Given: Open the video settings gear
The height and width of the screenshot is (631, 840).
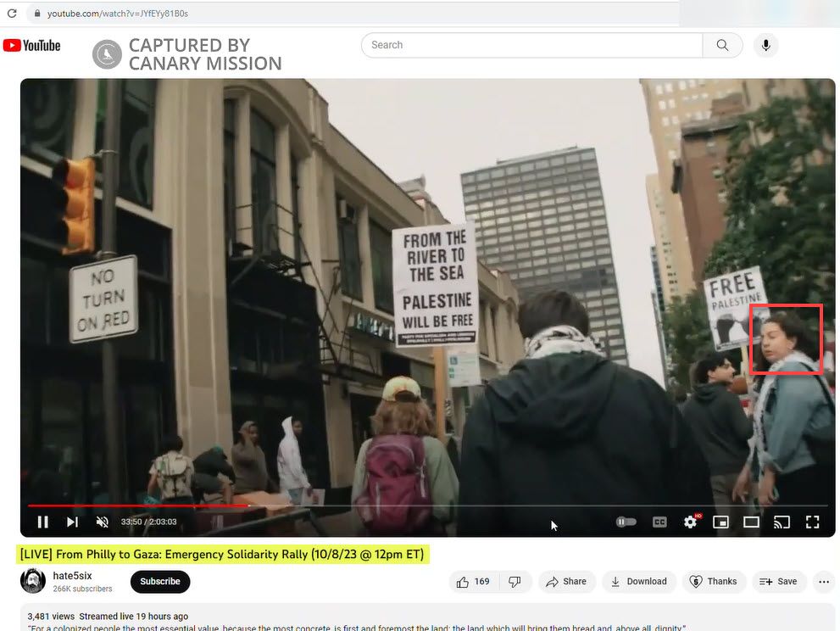Looking at the screenshot, I should pos(690,522).
